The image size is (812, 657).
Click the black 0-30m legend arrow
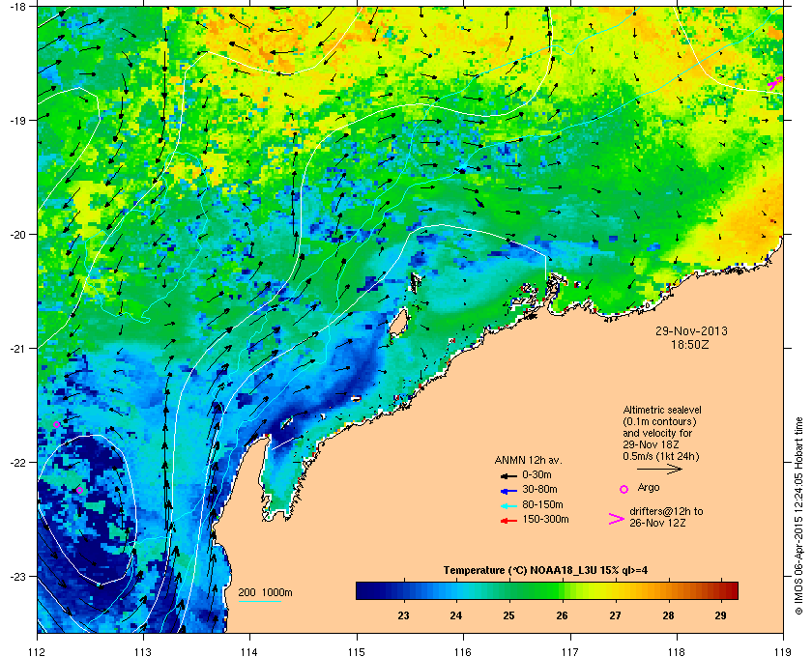tap(508, 475)
